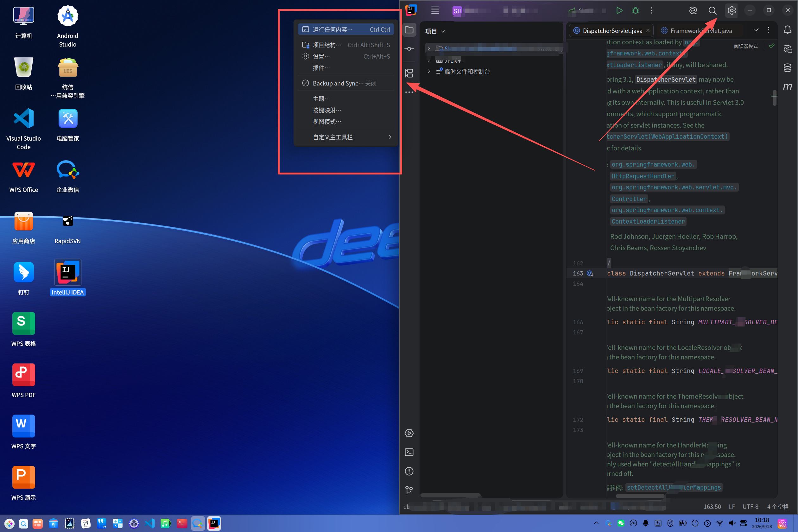
Task: Open the IntelliJ main hamburger menu
Action: click(435, 10)
